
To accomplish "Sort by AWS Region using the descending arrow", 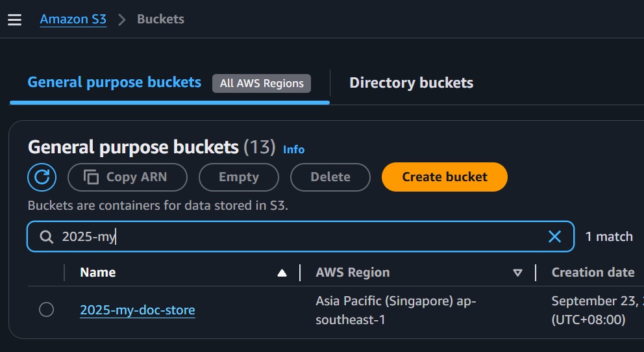I will [517, 273].
